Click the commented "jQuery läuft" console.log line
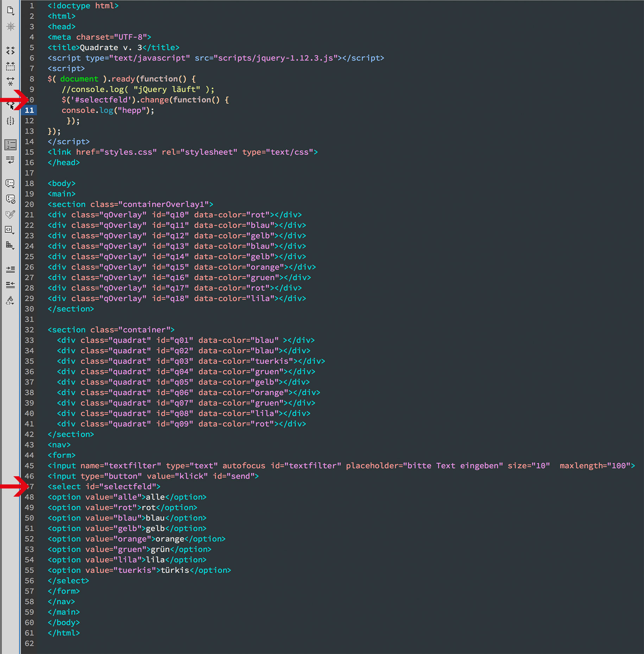Viewport: 644px width, 654px height. (x=138, y=89)
